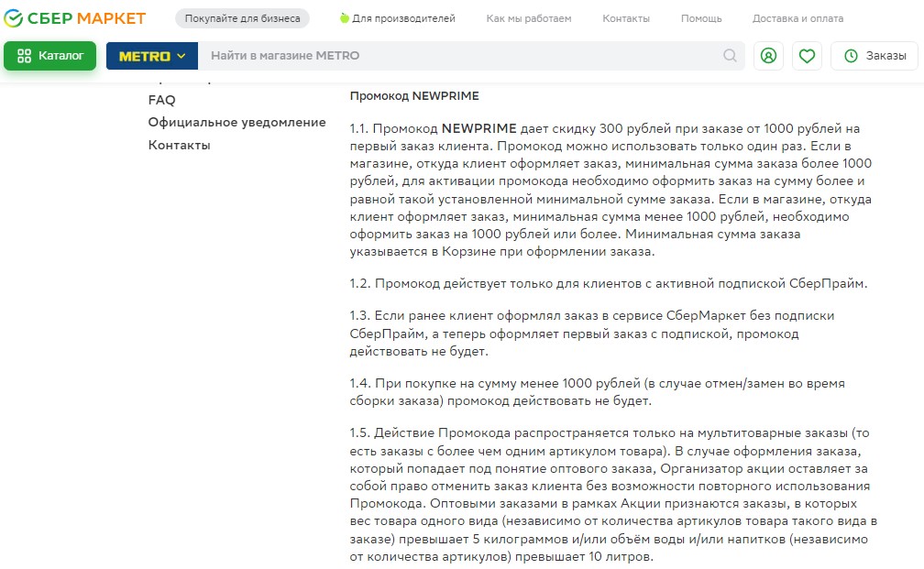Click the green apple icon beside Для производителей
The width and height of the screenshot is (924, 569).
click(x=344, y=18)
